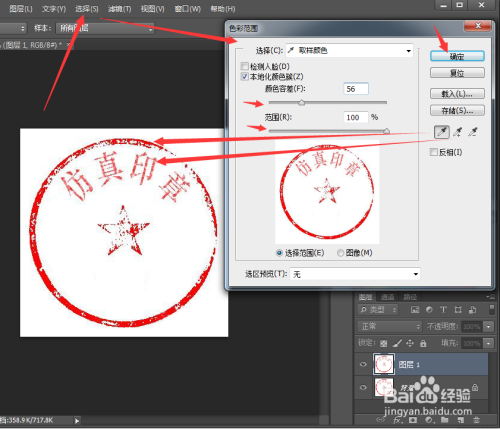Switch to the 通道 (Channels) tab
500x429 pixels.
[x=387, y=297]
